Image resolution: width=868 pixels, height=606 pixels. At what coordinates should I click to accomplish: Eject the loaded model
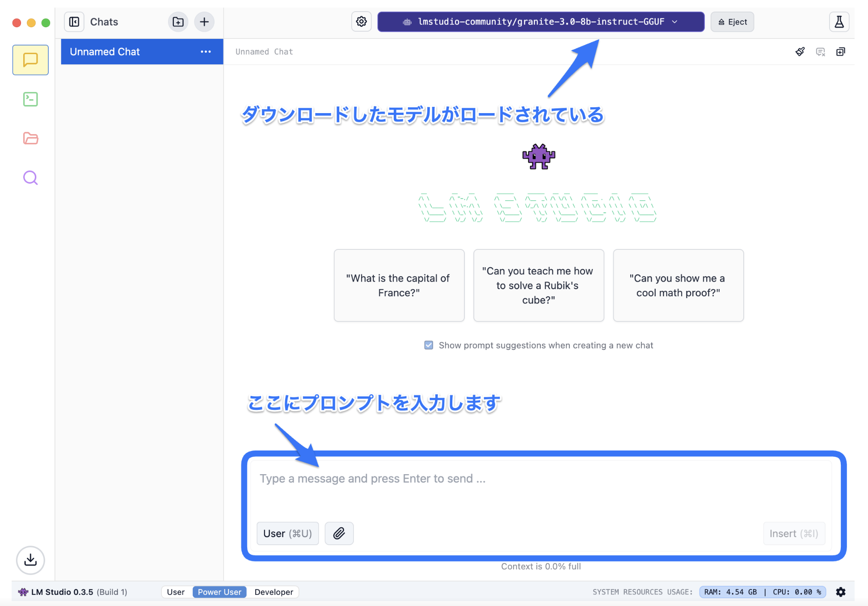(732, 22)
